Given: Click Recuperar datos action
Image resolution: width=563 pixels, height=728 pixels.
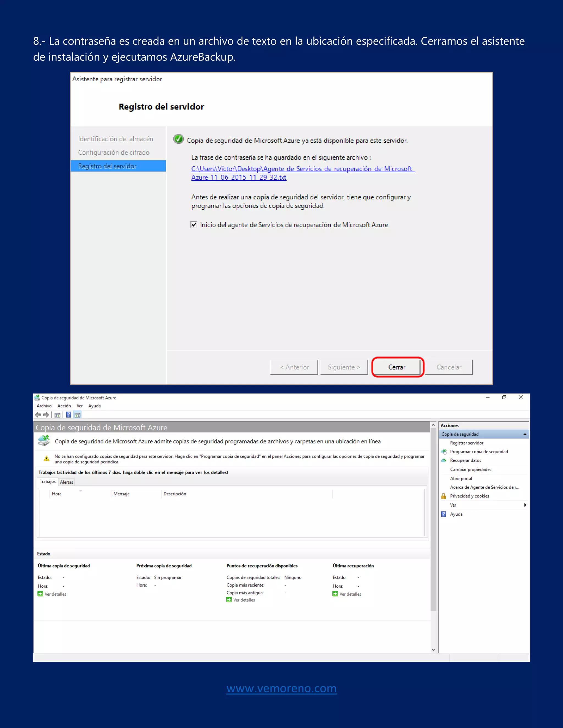Looking at the screenshot, I should point(465,460).
